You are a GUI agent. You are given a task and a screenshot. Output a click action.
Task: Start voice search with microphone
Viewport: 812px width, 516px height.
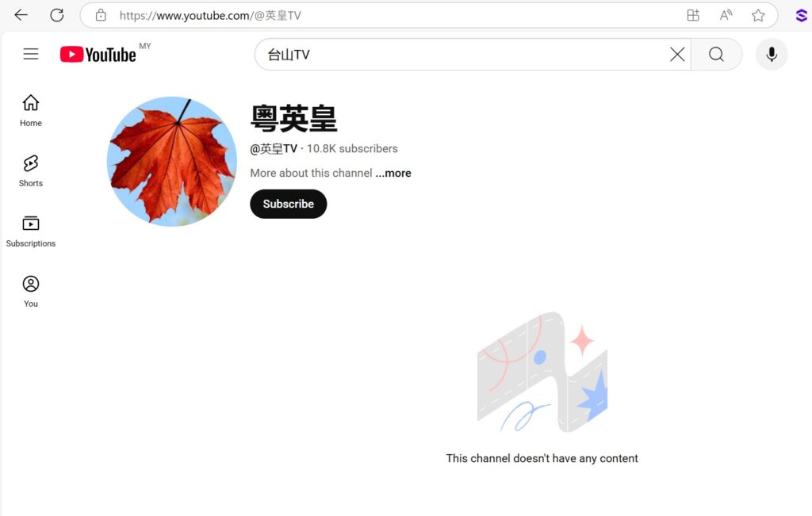pos(772,55)
